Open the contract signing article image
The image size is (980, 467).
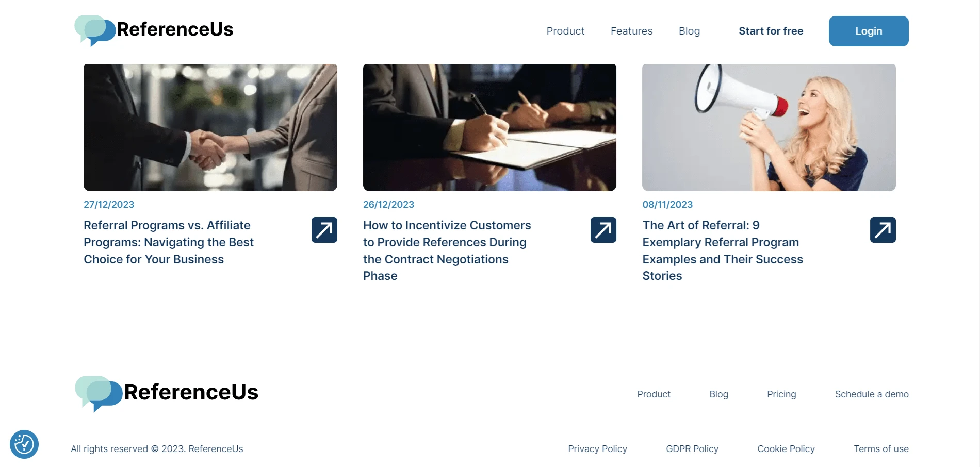(489, 127)
